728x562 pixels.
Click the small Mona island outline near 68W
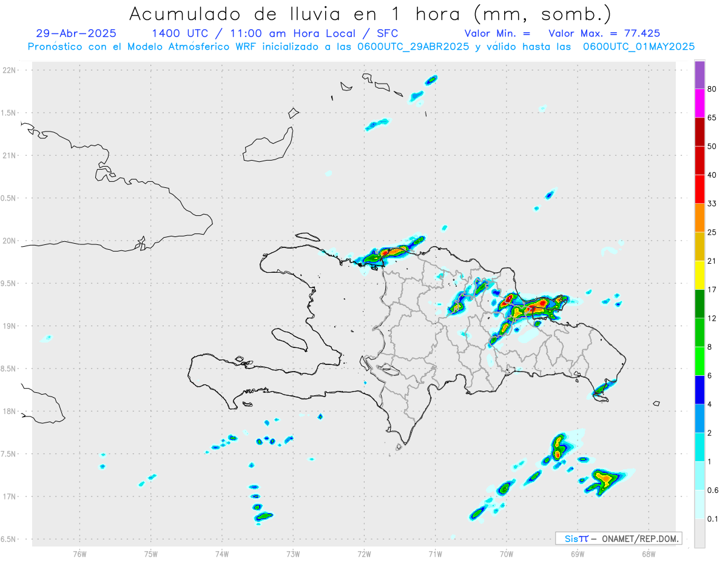point(656,404)
